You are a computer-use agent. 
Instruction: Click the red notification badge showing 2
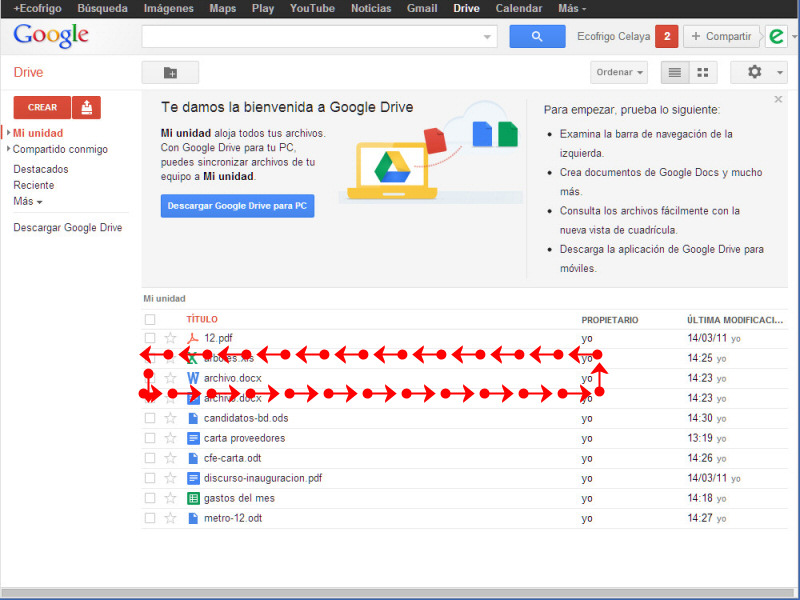[x=666, y=36]
